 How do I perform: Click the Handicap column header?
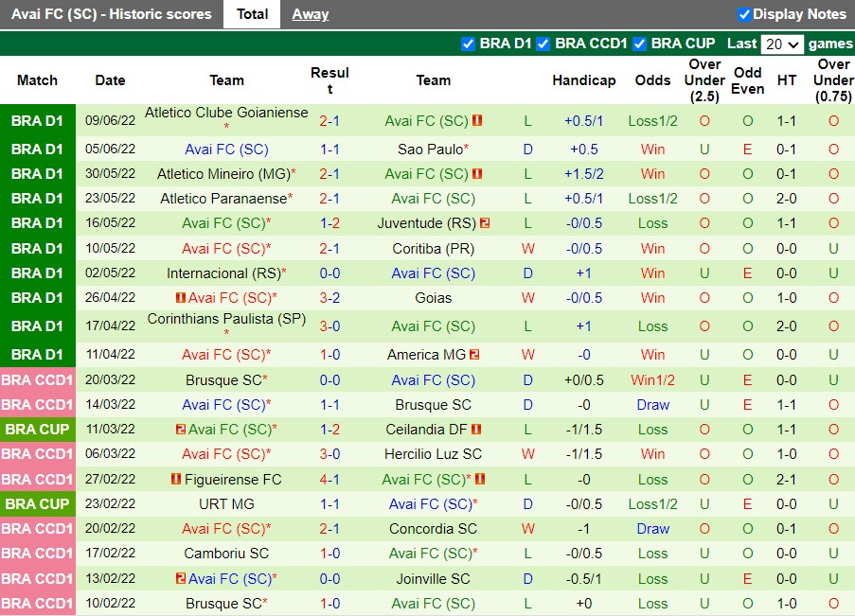tap(584, 80)
